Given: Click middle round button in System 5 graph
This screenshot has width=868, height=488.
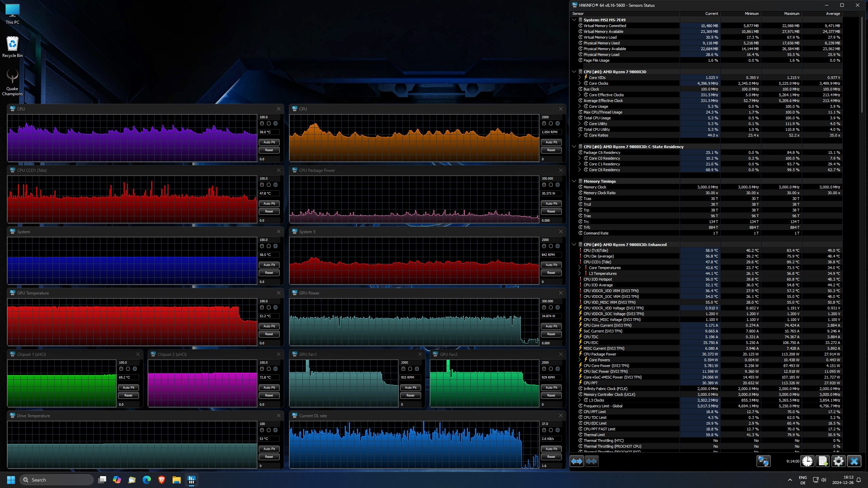Looking at the screenshot, I should click(551, 246).
